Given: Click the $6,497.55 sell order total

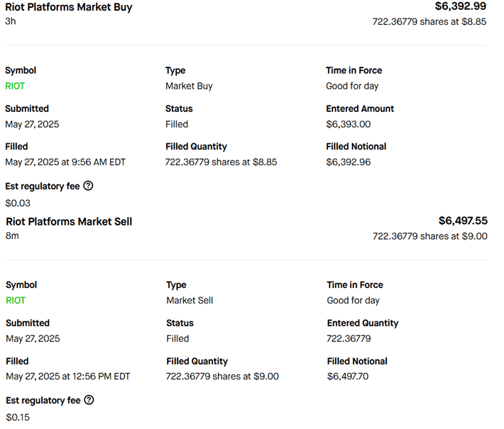Looking at the screenshot, I should [x=462, y=221].
